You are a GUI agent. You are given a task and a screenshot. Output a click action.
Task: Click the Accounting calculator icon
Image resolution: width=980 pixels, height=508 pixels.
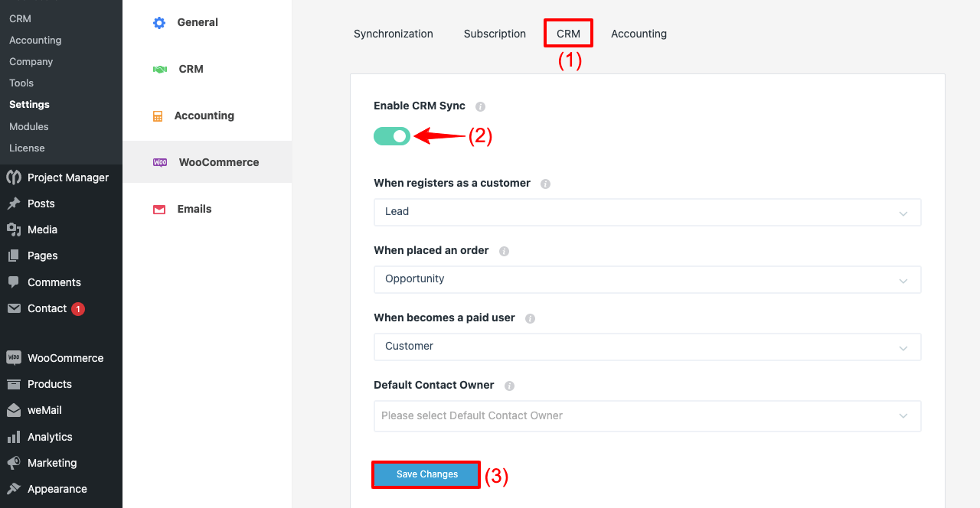point(158,116)
